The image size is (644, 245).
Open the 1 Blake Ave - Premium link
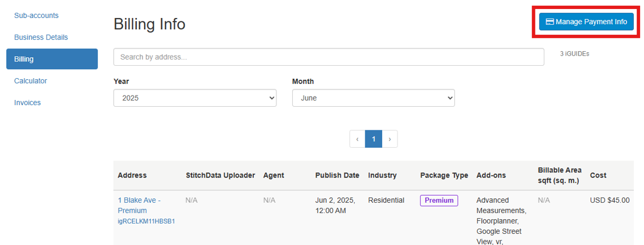point(138,205)
